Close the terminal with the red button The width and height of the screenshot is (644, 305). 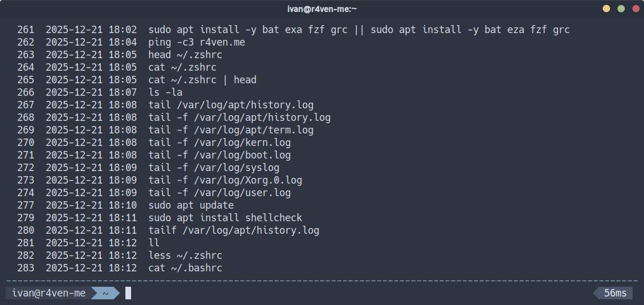pyautogui.click(x=636, y=9)
